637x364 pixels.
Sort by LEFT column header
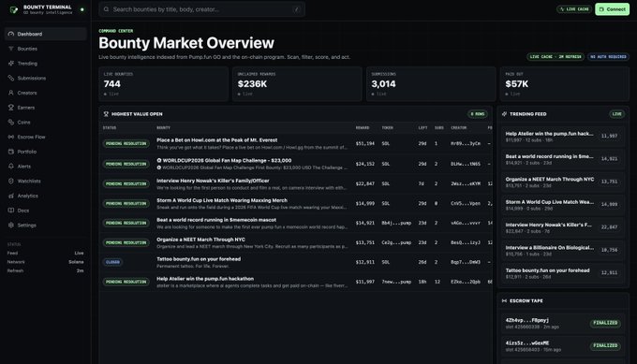(422, 128)
